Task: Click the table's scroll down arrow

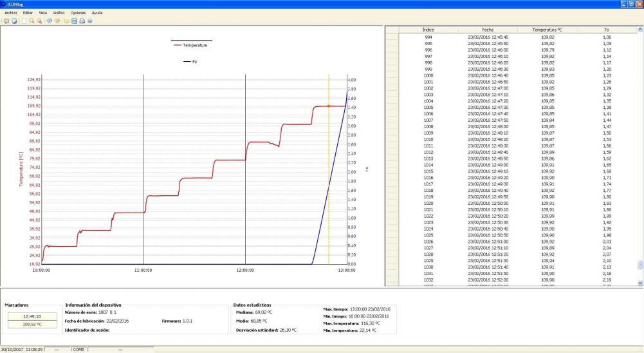Action: [639, 282]
